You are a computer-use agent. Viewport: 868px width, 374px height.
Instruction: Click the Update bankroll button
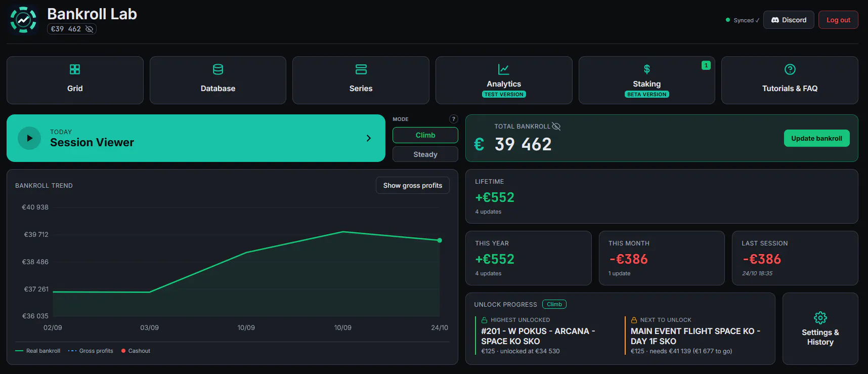coord(817,138)
